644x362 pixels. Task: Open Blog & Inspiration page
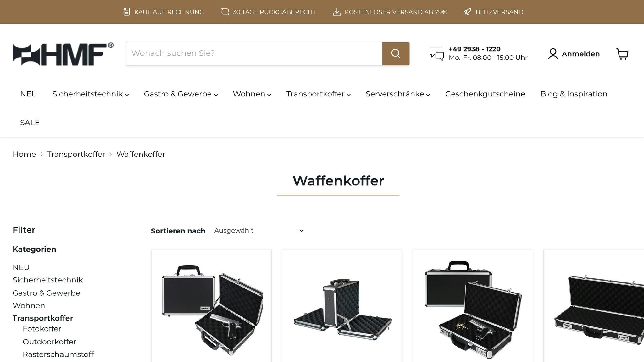[x=574, y=94]
